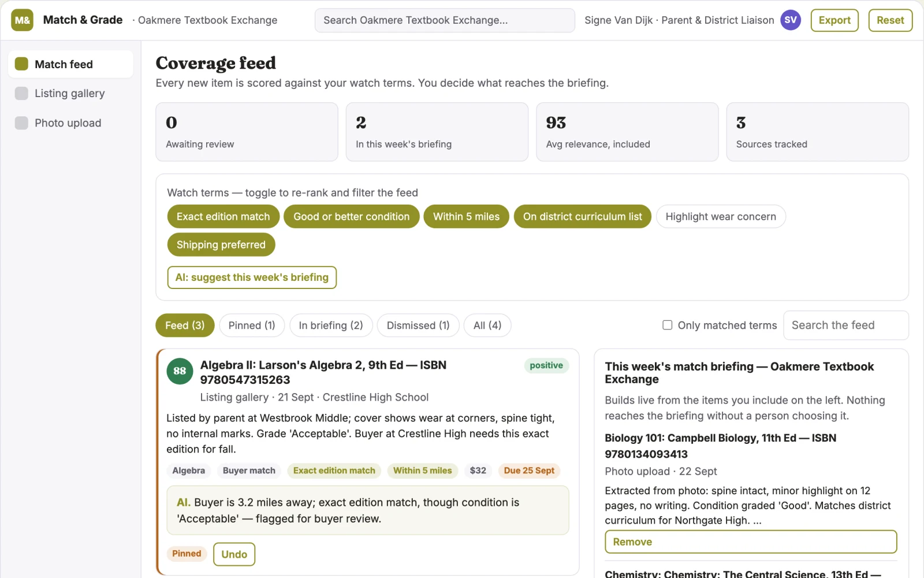Remove Biology 101 from the briefing

click(x=751, y=542)
